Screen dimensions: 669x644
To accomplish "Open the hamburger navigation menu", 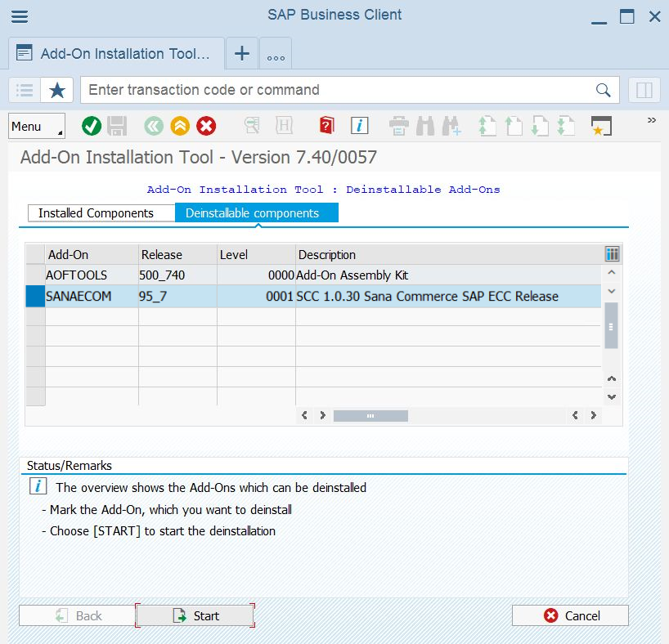I will [20, 16].
